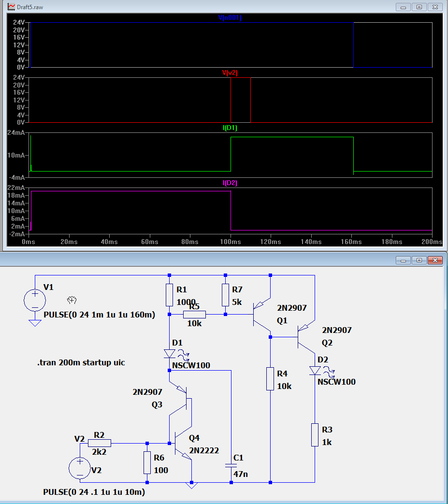Maximize the schematic window
The width and height of the screenshot is (448, 504).
pyautogui.click(x=419, y=260)
